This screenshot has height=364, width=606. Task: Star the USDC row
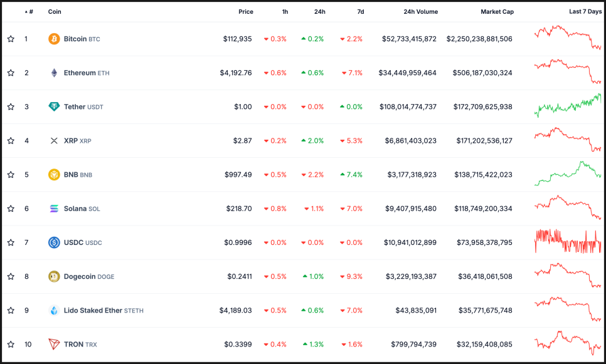coord(11,242)
